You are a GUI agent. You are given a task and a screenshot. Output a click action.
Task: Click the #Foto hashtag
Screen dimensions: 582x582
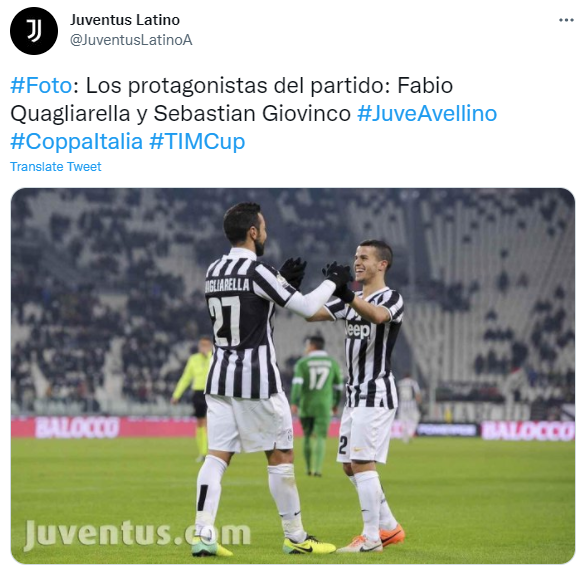41,86
